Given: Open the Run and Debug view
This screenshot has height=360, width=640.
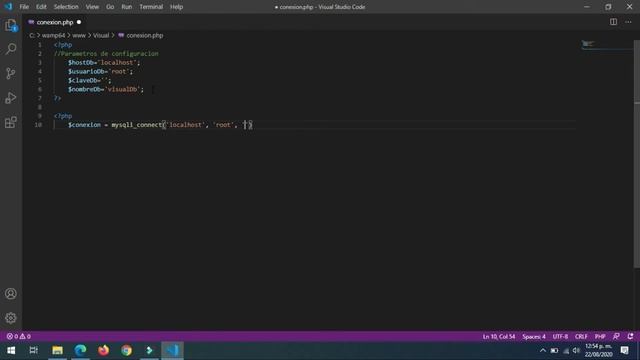Looking at the screenshot, I should point(11,98).
